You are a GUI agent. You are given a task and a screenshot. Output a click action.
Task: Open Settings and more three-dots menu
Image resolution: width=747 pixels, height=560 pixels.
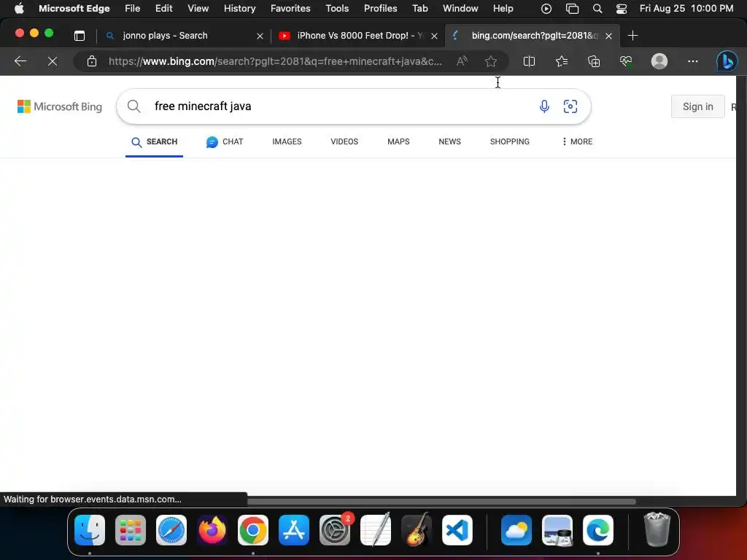pyautogui.click(x=693, y=61)
